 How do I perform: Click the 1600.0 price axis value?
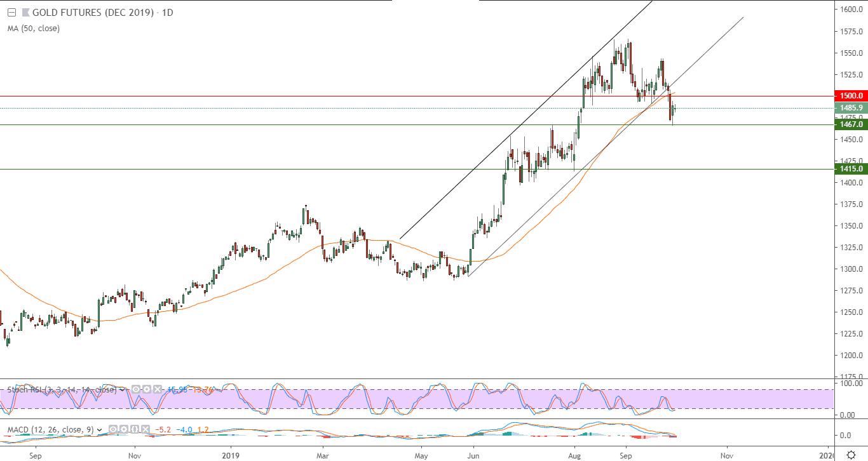point(850,10)
